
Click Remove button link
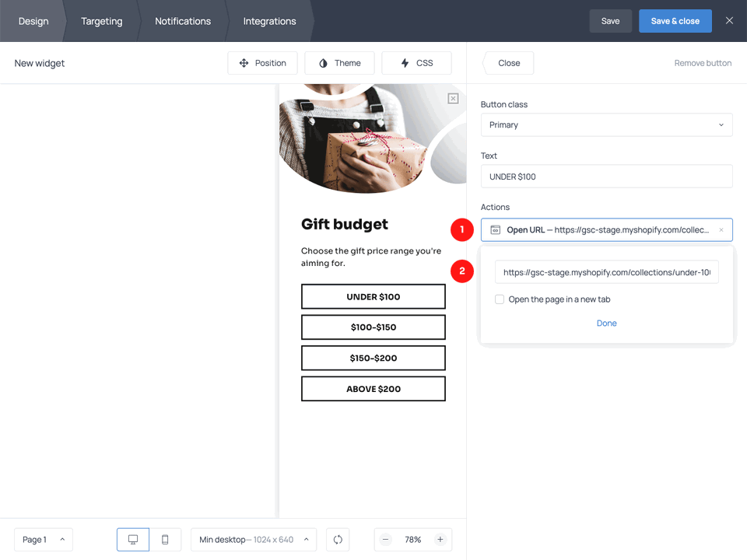(703, 63)
